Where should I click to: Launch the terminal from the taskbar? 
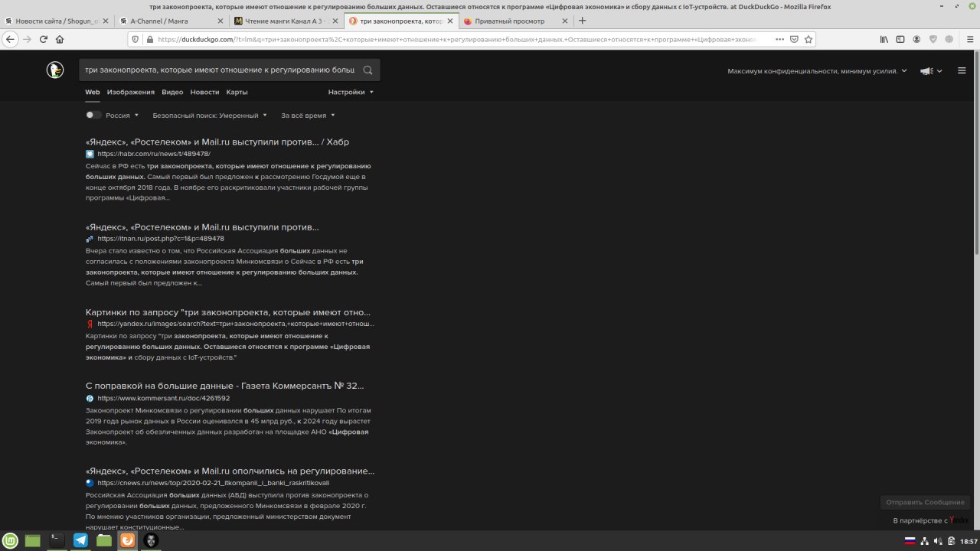57,540
